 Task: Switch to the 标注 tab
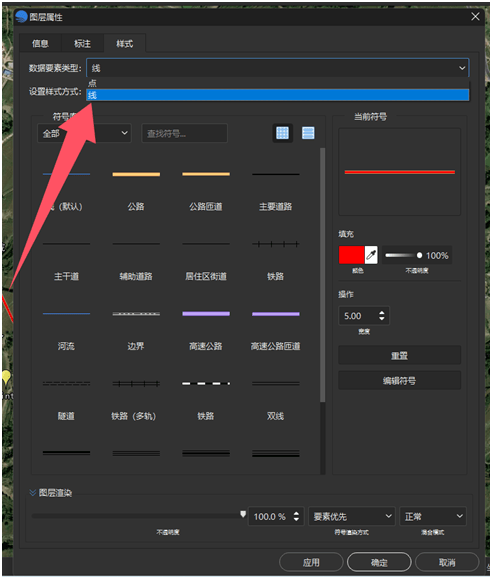(x=82, y=44)
